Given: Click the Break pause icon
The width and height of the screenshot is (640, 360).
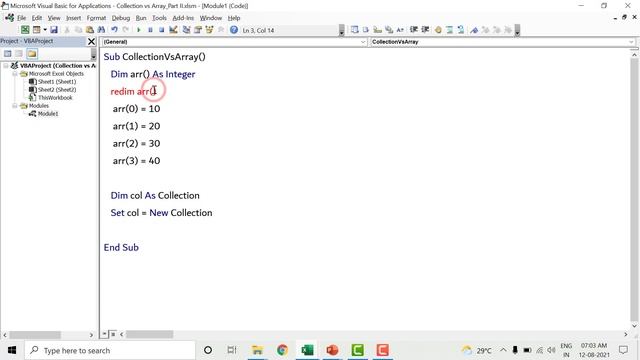Looking at the screenshot, I should 150,30.
